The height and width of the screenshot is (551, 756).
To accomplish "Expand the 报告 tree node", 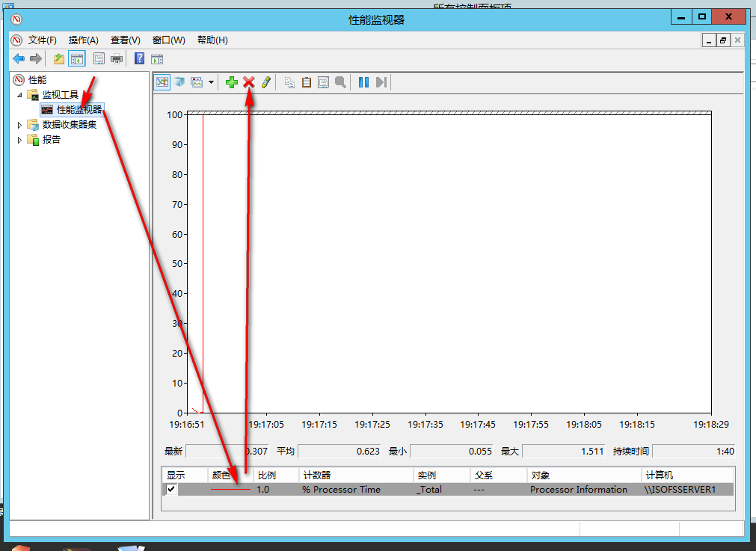I will 20,140.
